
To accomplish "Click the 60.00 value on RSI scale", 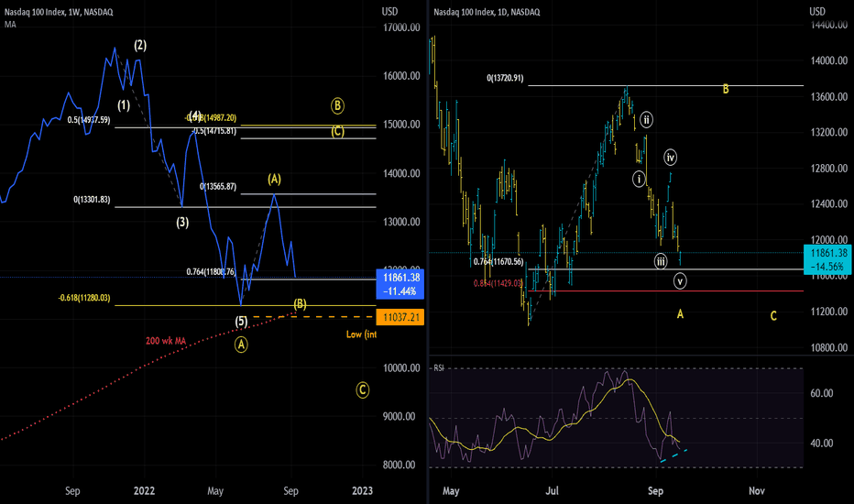I will (x=821, y=393).
